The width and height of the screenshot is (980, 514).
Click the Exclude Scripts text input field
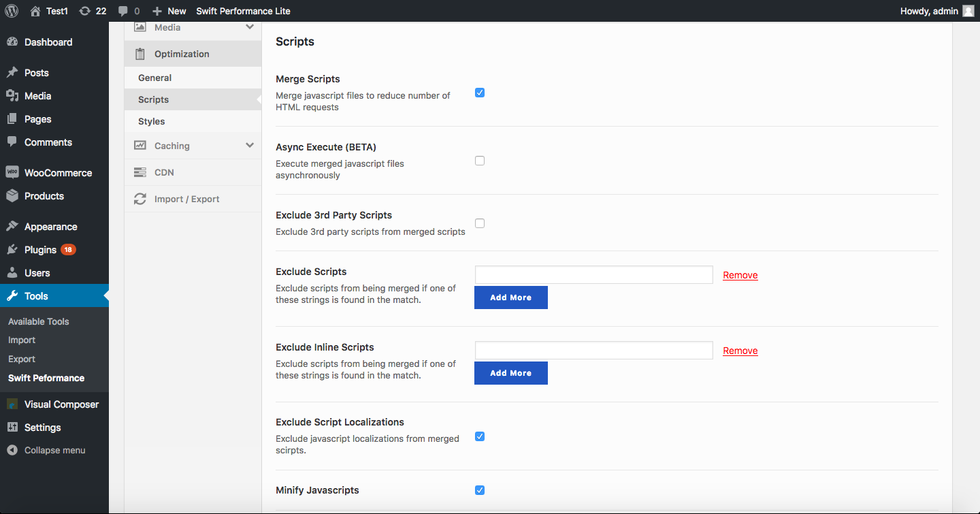coord(593,275)
